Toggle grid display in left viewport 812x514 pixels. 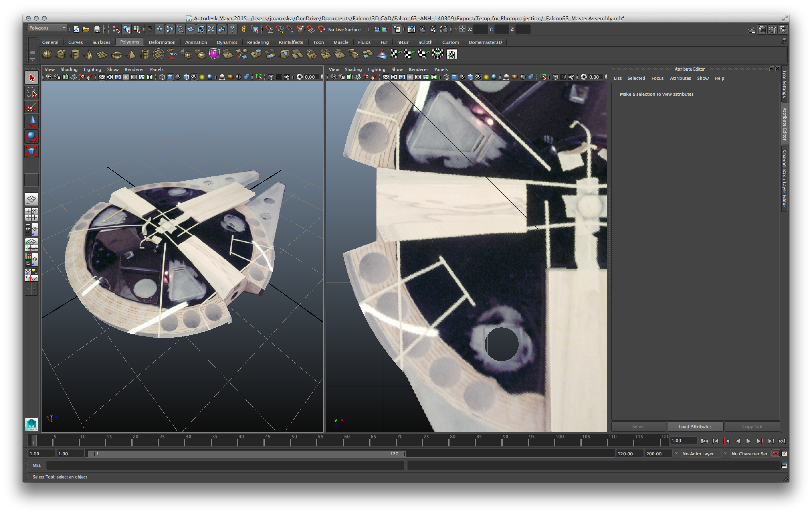[x=101, y=77]
